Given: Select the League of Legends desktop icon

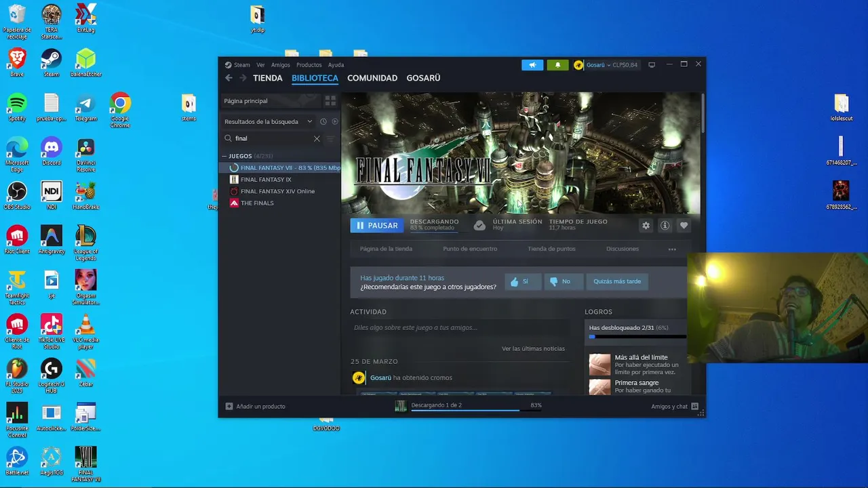Looking at the screenshot, I should pyautogui.click(x=85, y=243).
